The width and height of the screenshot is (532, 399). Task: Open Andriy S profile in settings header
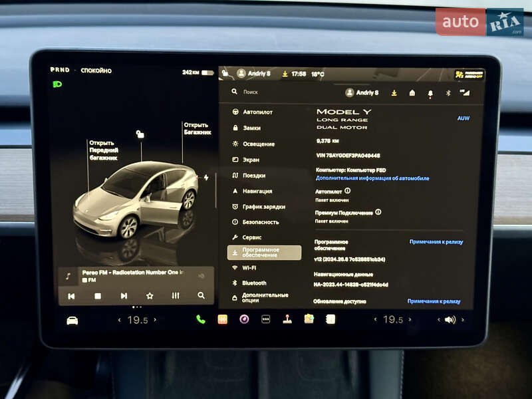[x=362, y=92]
